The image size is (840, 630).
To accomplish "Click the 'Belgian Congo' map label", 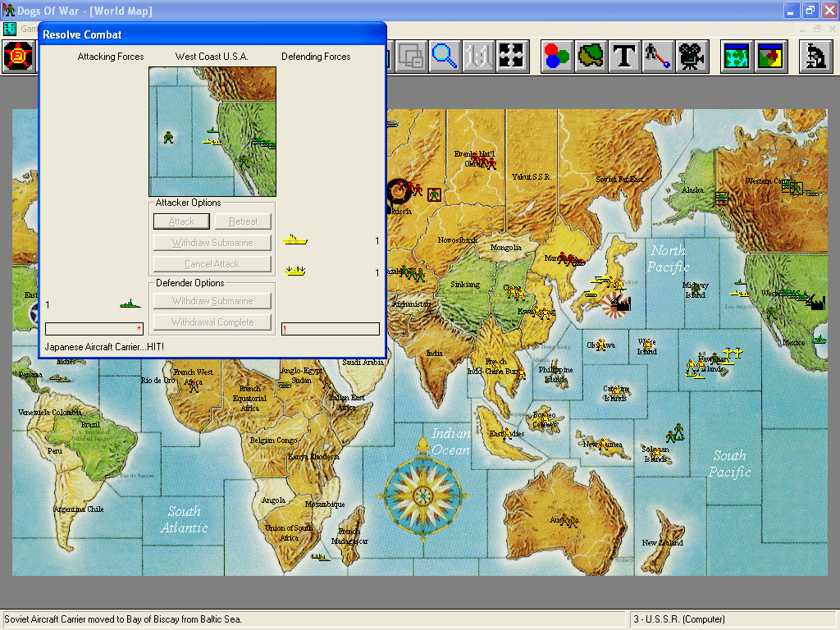I will (x=273, y=440).
